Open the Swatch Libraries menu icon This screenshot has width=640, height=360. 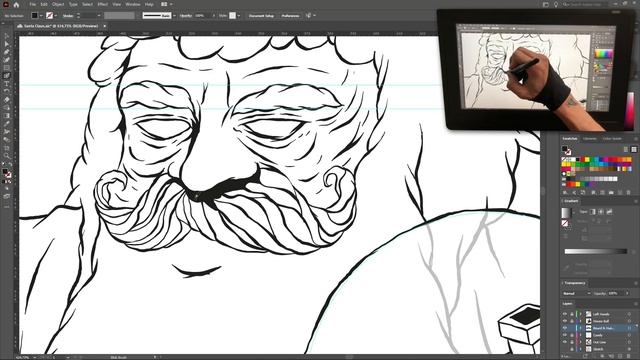(x=566, y=192)
